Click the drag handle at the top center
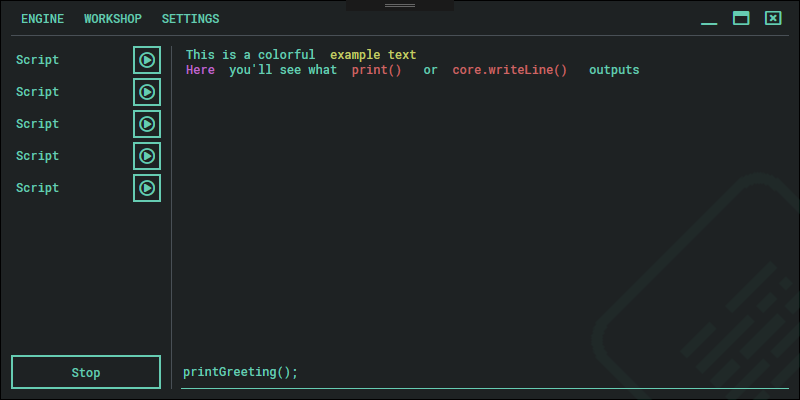 point(400,5)
